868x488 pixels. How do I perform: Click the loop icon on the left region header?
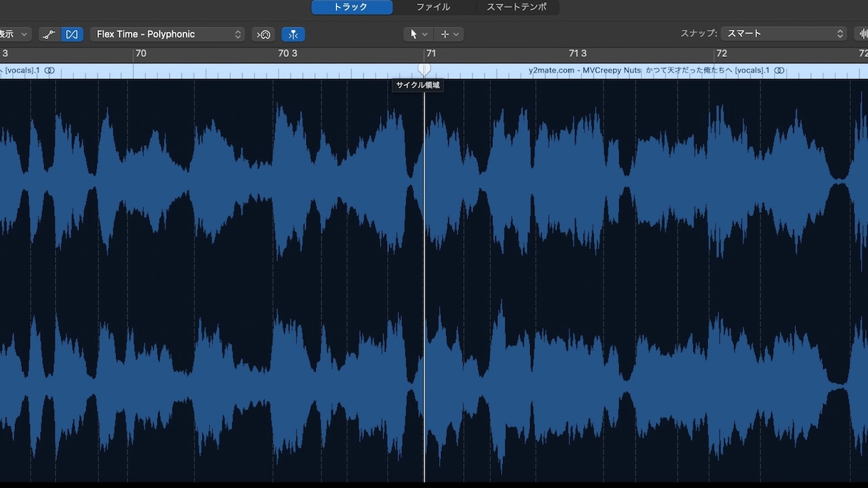coord(50,70)
